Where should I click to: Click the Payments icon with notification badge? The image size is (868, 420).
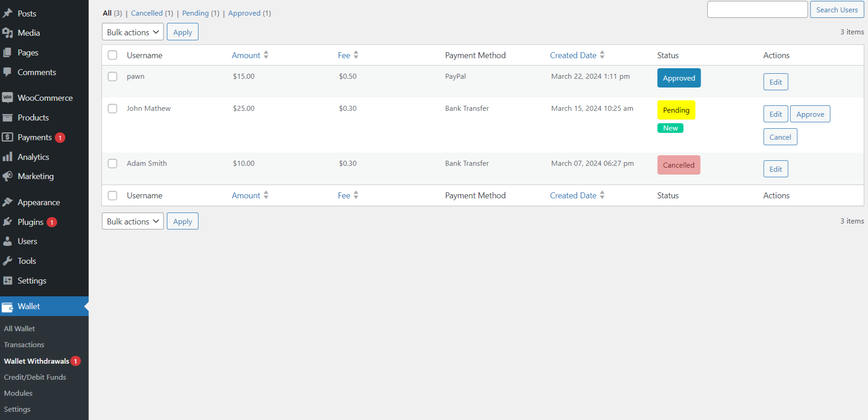click(8, 137)
